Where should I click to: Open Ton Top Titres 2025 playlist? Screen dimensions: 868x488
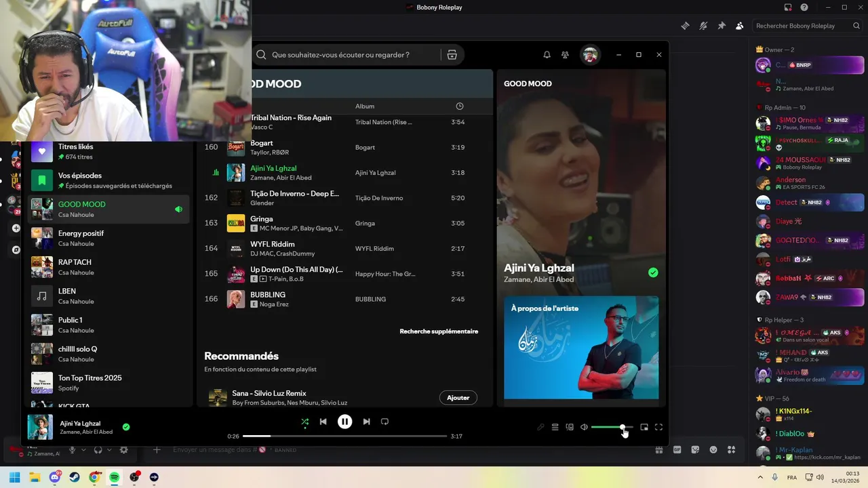coord(108,383)
